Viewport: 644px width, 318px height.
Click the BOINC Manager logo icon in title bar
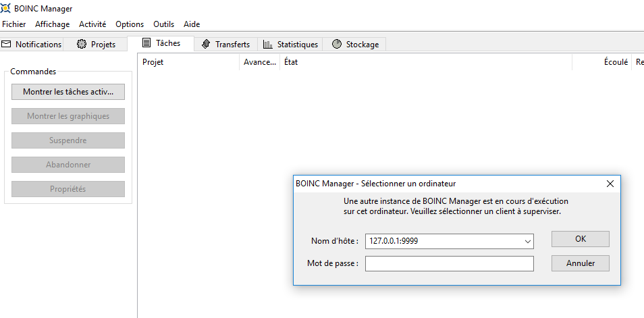tap(5, 8)
